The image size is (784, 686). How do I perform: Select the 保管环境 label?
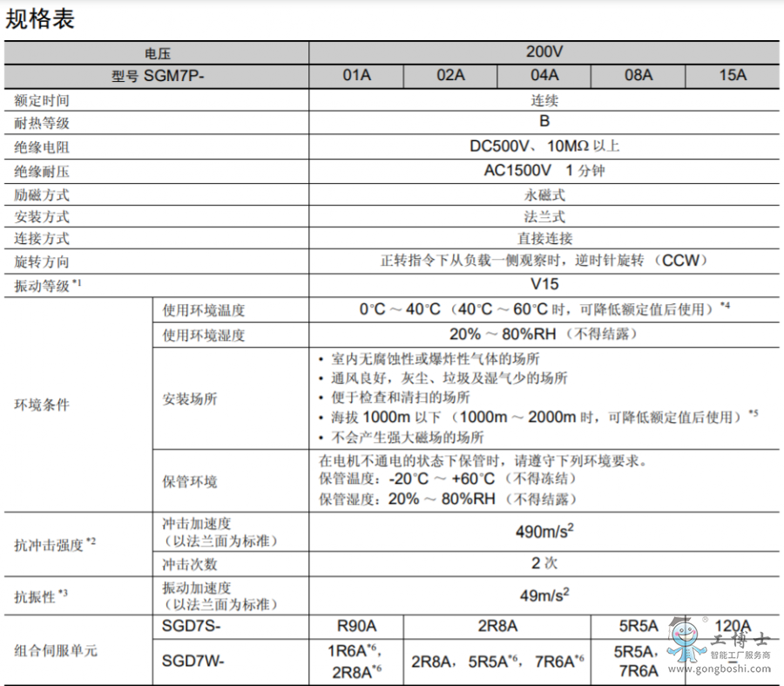click(190, 482)
